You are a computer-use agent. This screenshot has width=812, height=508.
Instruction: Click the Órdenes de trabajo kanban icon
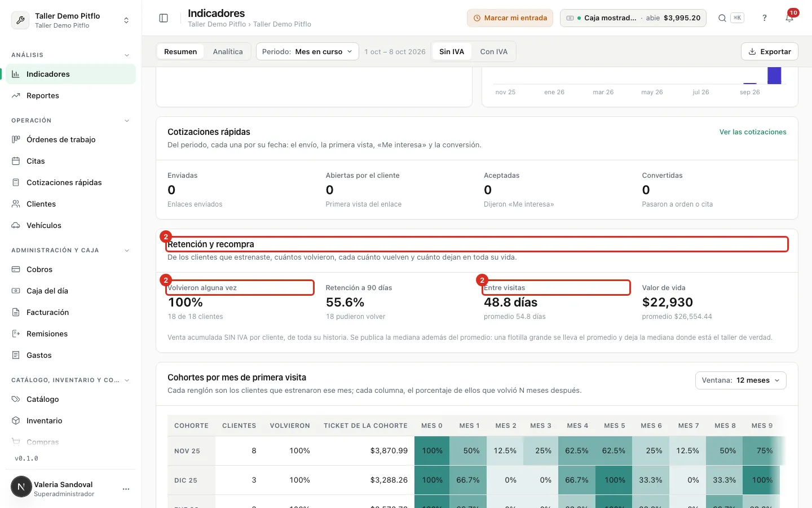(16, 139)
